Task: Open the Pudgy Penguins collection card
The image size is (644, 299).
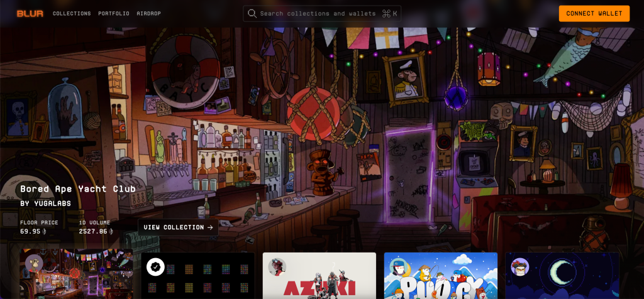Action: (x=441, y=276)
